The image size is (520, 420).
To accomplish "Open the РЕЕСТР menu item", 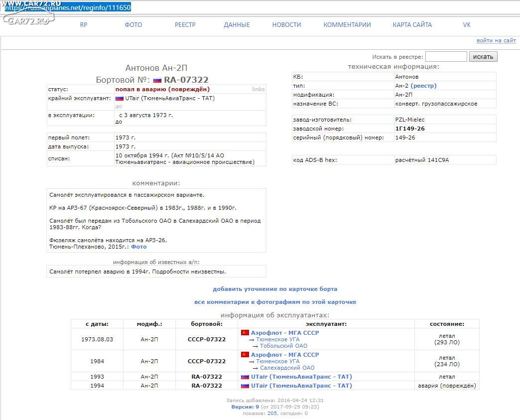I will tap(185, 25).
